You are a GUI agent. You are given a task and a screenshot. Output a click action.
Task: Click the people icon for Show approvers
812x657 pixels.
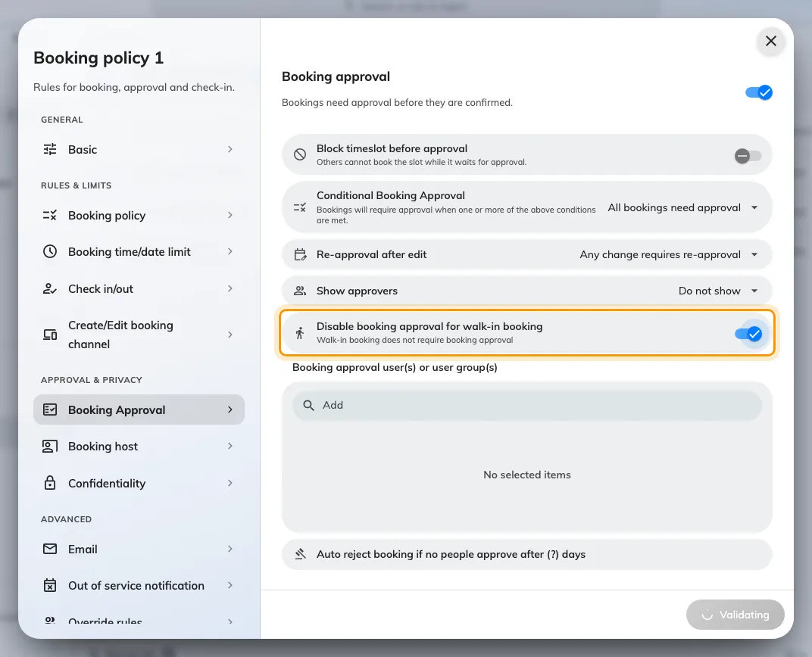pyautogui.click(x=300, y=291)
